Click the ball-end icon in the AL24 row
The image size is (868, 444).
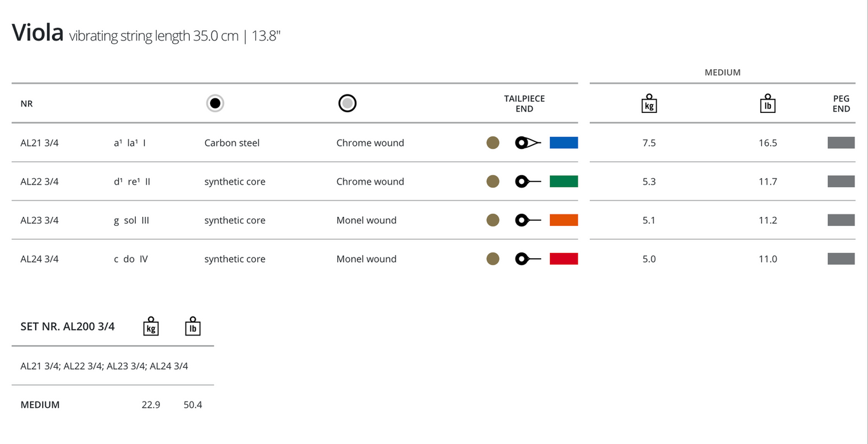(x=527, y=259)
